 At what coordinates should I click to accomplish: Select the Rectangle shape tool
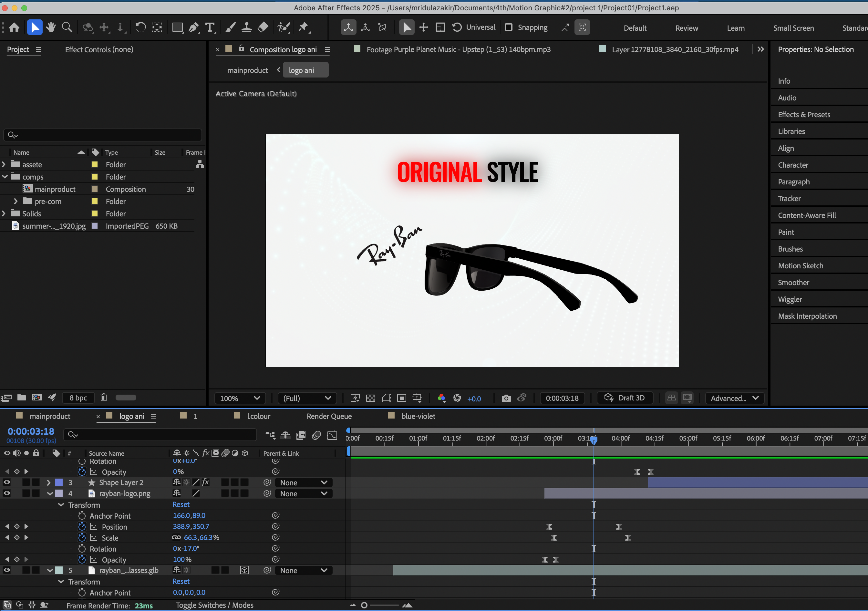click(177, 27)
